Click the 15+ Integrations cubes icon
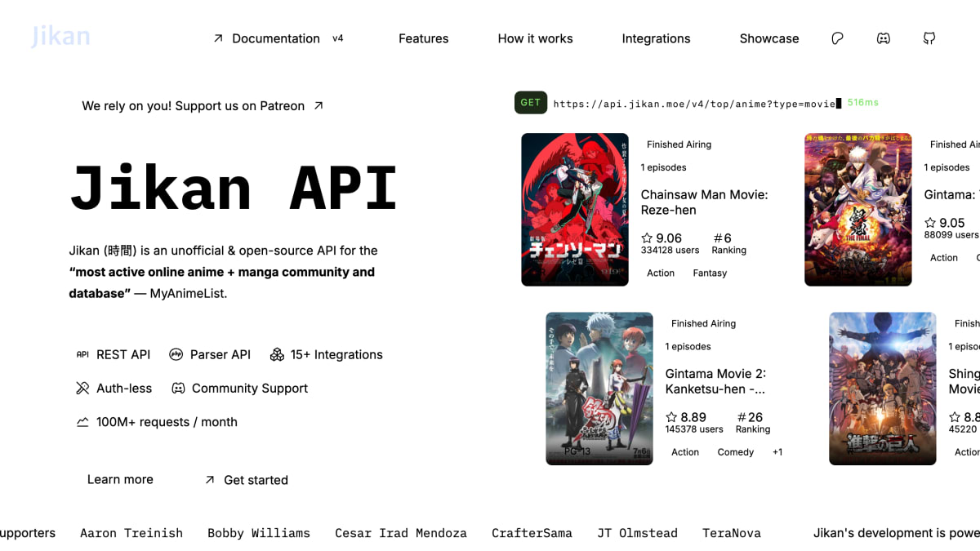The width and height of the screenshot is (980, 551). click(x=277, y=354)
